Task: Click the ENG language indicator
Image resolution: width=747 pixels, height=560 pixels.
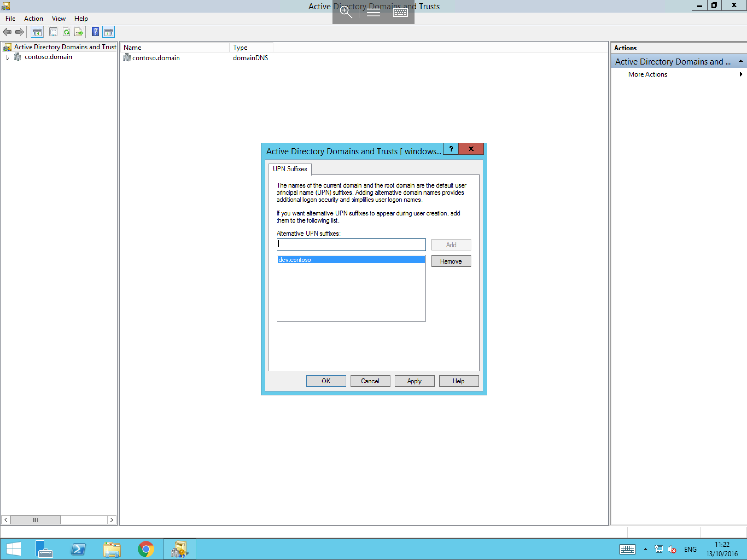Action: click(690, 549)
